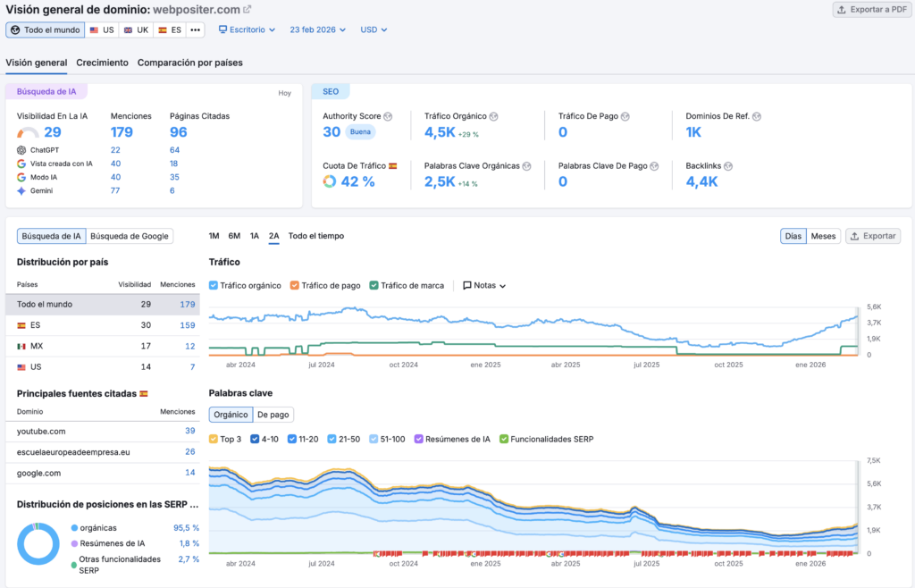Screen dimensions: 915x588
Task: Click the info icon next to Tráfico Orgánico
Action: 493,116
